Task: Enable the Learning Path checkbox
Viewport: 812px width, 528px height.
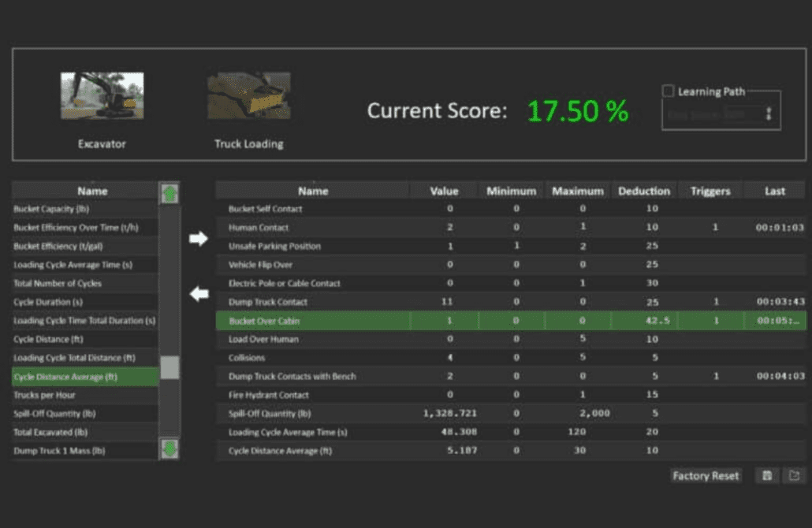Action: click(669, 91)
